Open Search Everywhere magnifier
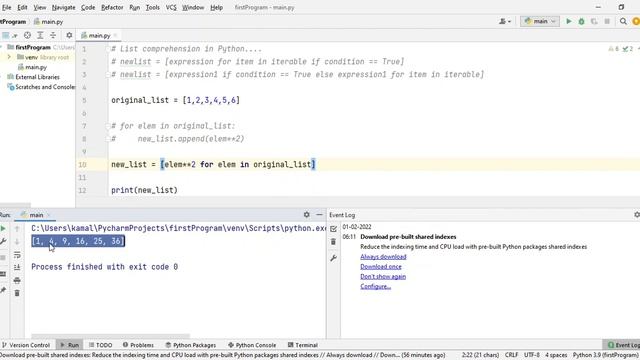Image resolution: width=640 pixels, height=360 pixels. click(623, 21)
